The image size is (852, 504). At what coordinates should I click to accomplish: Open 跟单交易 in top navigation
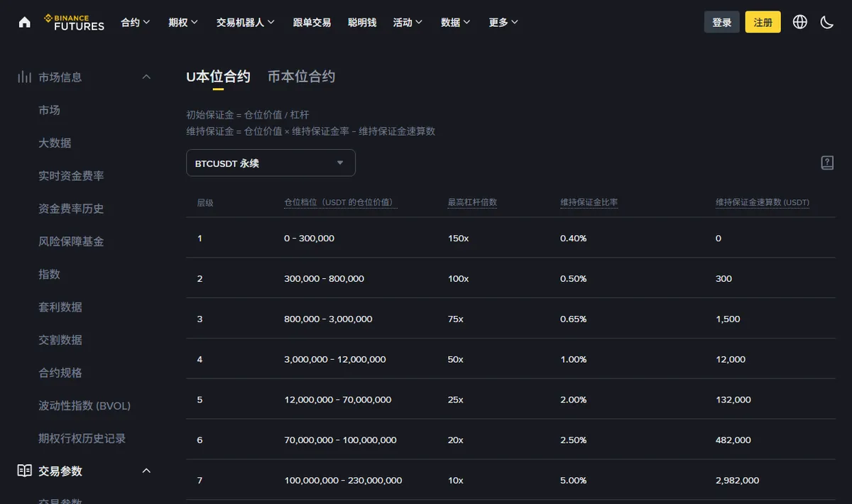[x=312, y=22]
